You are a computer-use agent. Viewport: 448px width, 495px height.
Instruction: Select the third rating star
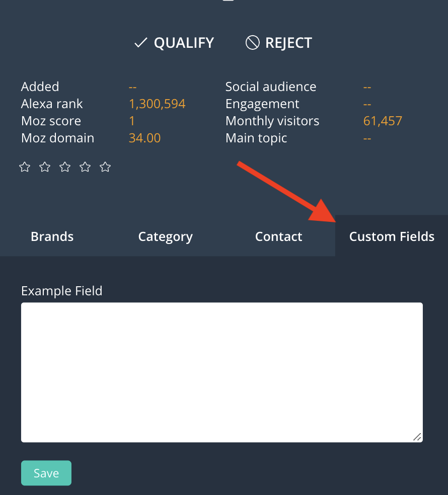click(x=65, y=167)
